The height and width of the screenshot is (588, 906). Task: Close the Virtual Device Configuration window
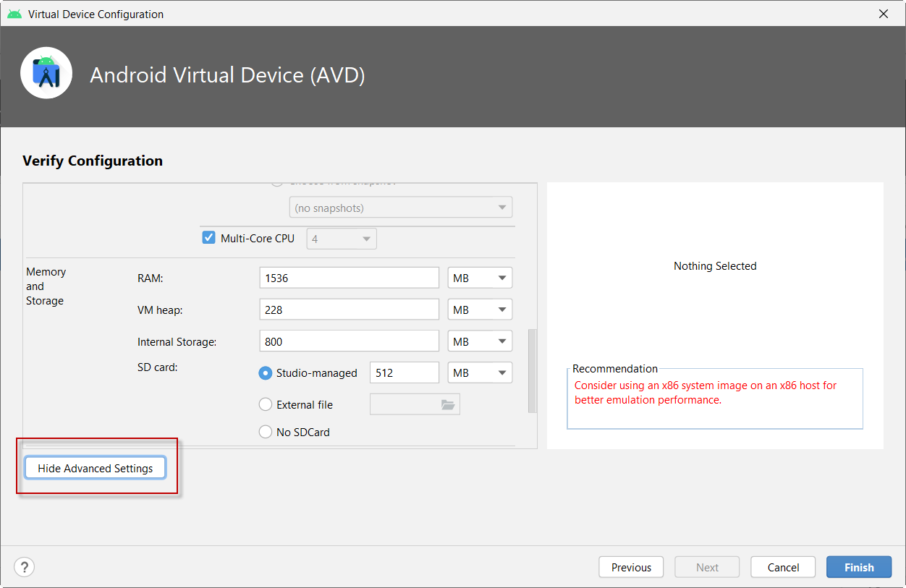tap(883, 14)
